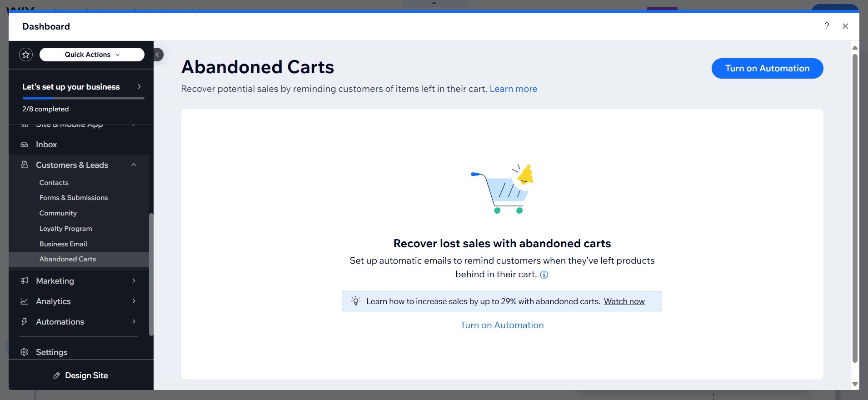Click the main page scrollbar thumb
This screenshot has height=400, width=868.
855,208
